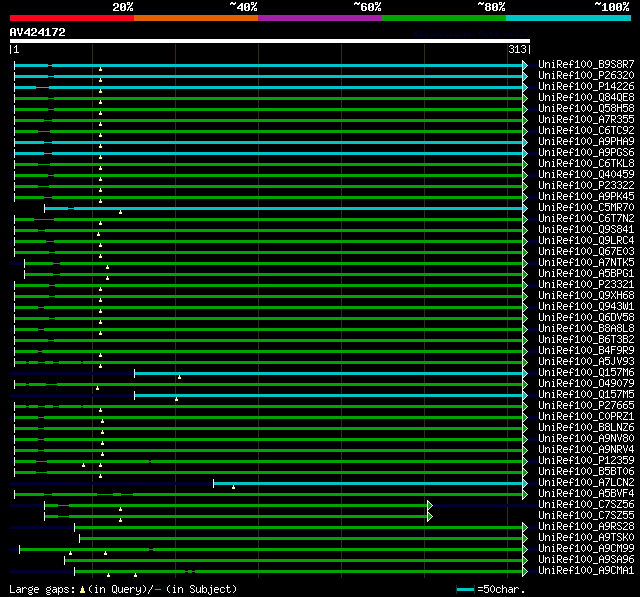Select the UniRef100_P23322 label
Screen dimensions: 640x597
tap(586, 186)
